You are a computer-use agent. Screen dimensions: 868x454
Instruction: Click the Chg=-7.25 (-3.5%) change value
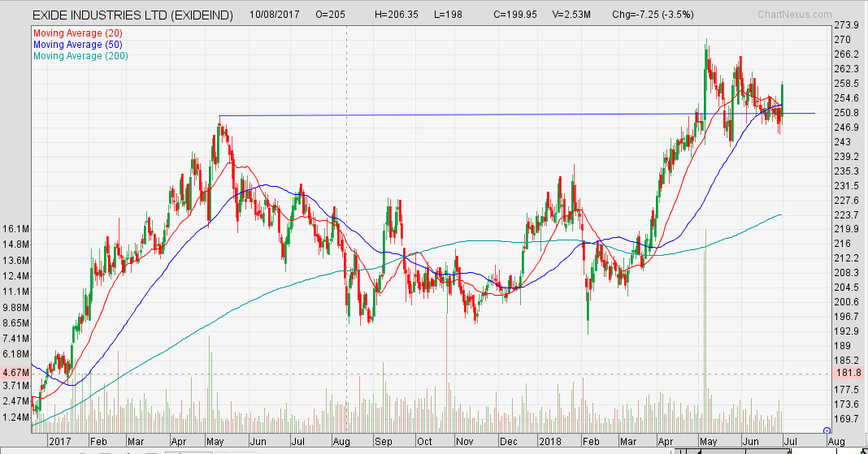(653, 15)
